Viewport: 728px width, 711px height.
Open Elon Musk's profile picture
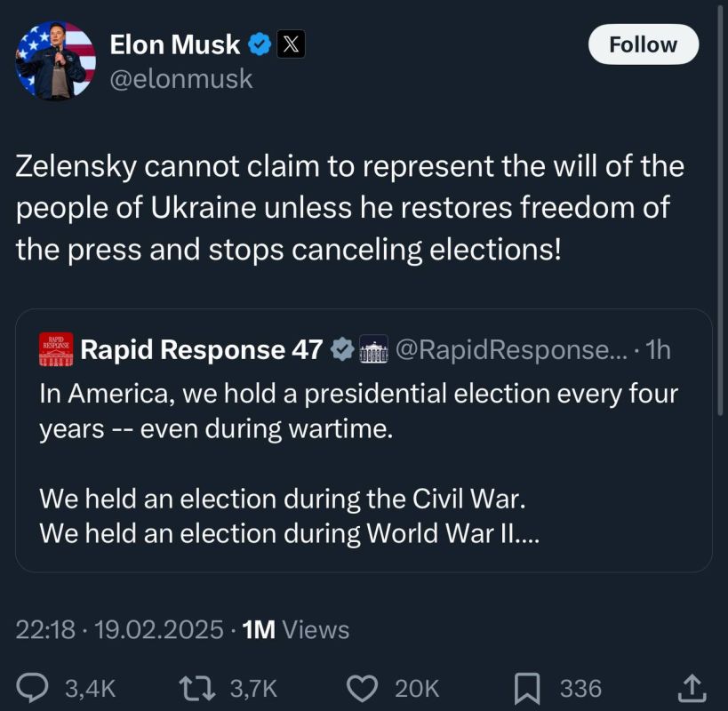click(56, 60)
